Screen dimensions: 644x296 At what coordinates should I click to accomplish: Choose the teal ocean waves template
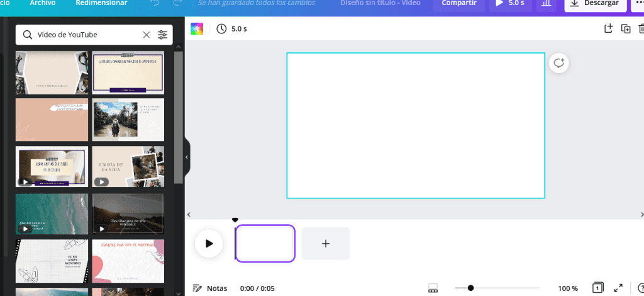pyautogui.click(x=52, y=214)
